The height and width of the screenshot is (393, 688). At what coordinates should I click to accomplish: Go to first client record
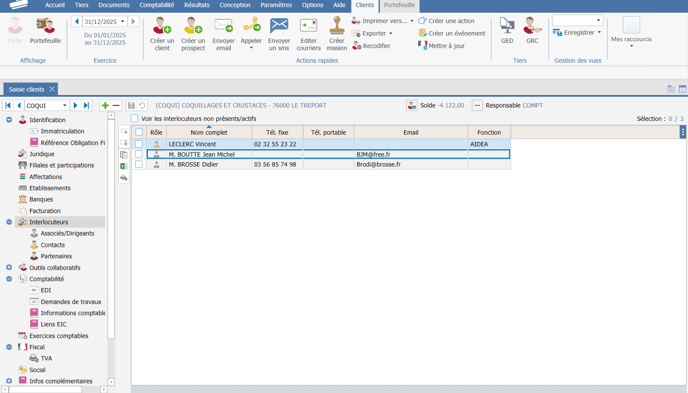(x=8, y=105)
